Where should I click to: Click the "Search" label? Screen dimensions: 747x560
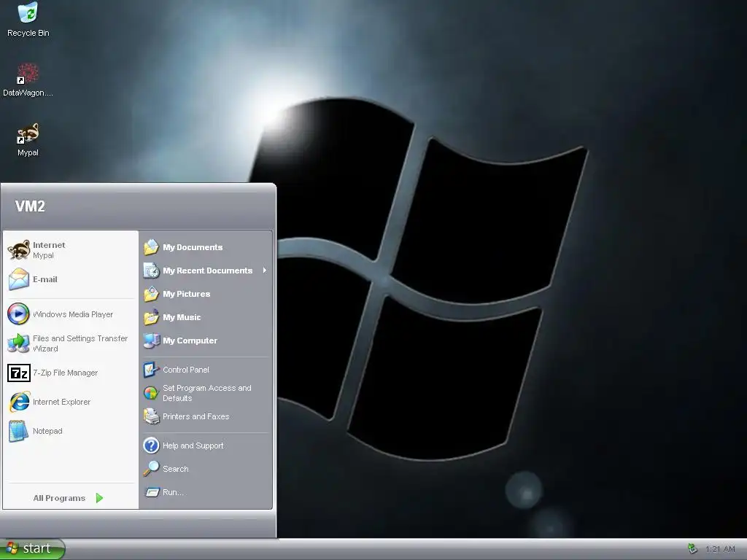[175, 469]
